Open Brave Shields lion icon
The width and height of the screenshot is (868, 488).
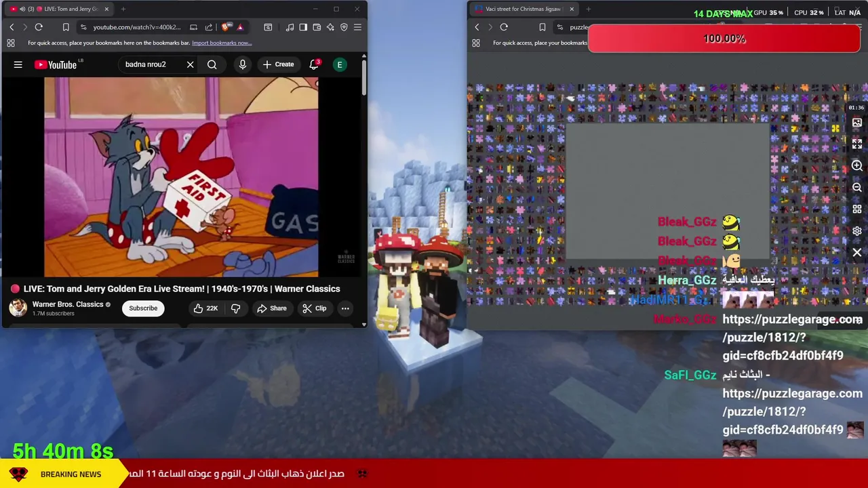click(x=224, y=27)
